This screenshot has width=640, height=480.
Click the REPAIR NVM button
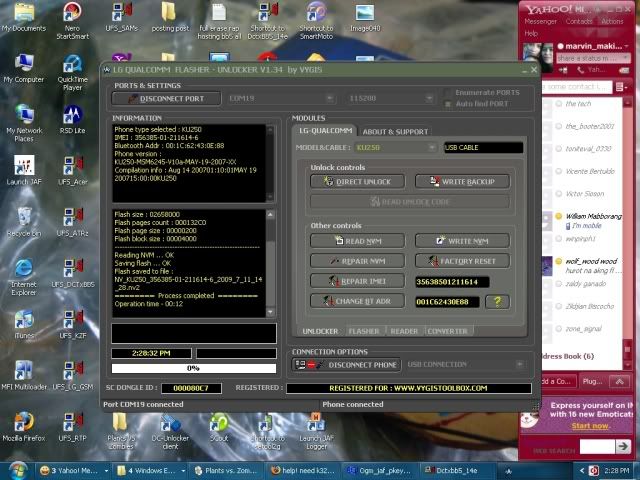click(358, 261)
